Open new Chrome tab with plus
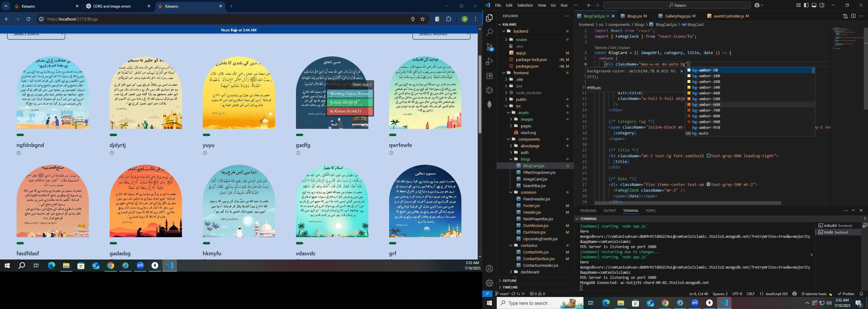868x309 pixels. pos(231,6)
